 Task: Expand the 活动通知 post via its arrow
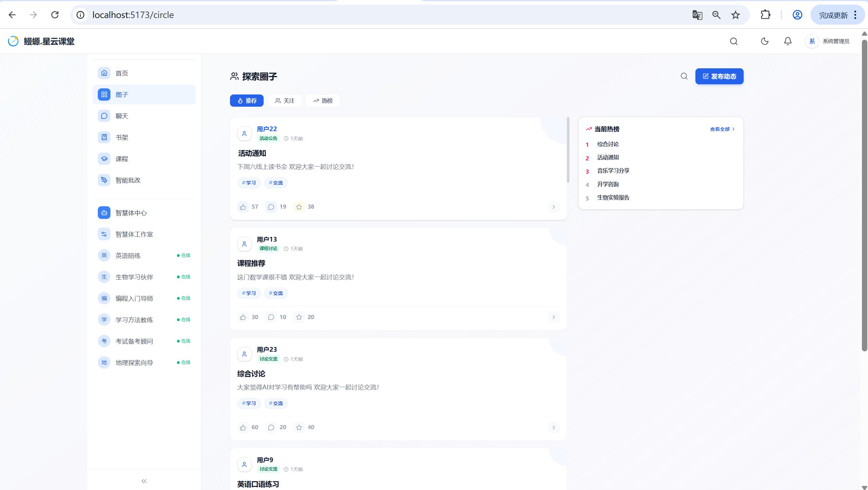[554, 207]
